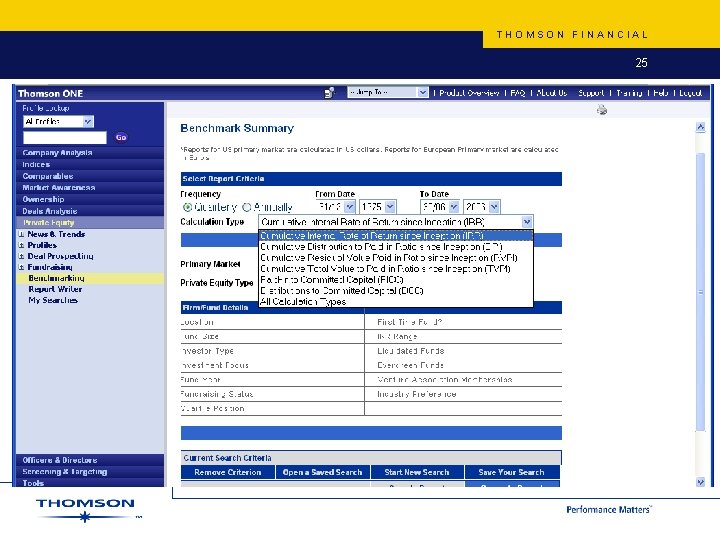Choose Distributions to Committed Capital (DCC)

(x=396, y=291)
